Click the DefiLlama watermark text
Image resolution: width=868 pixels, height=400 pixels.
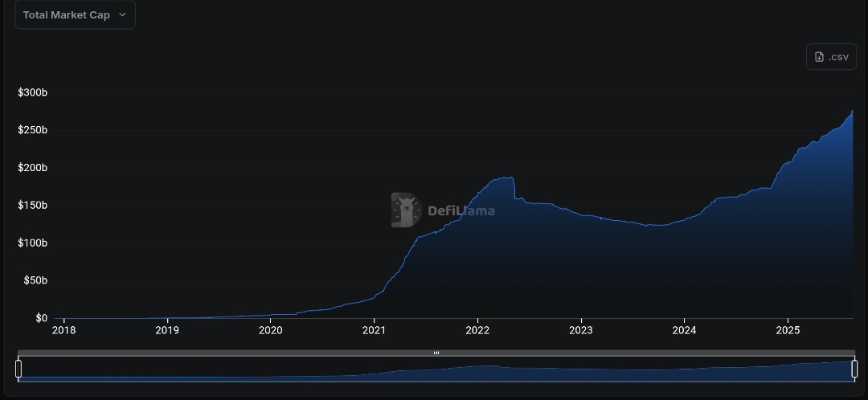point(461,211)
